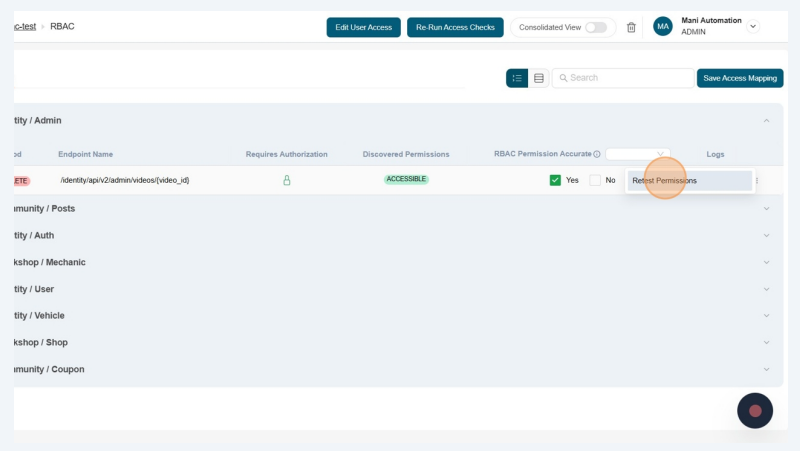Open the three-dot row options menu
The width and height of the screenshot is (800, 451).
pos(757,181)
